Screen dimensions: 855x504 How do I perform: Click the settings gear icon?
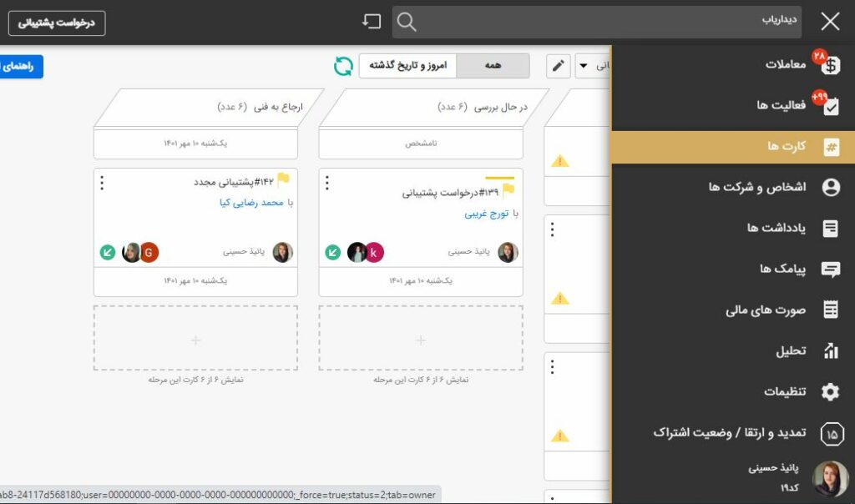(x=831, y=391)
